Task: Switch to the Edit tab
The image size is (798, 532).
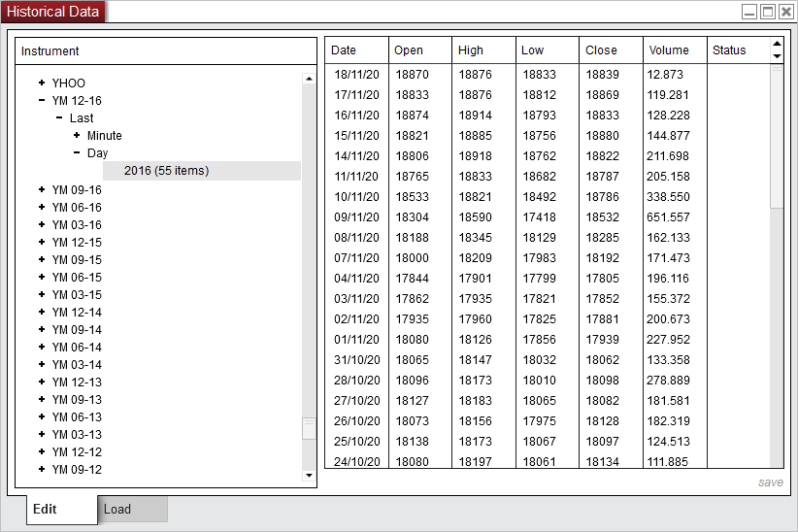Action: click(x=61, y=509)
